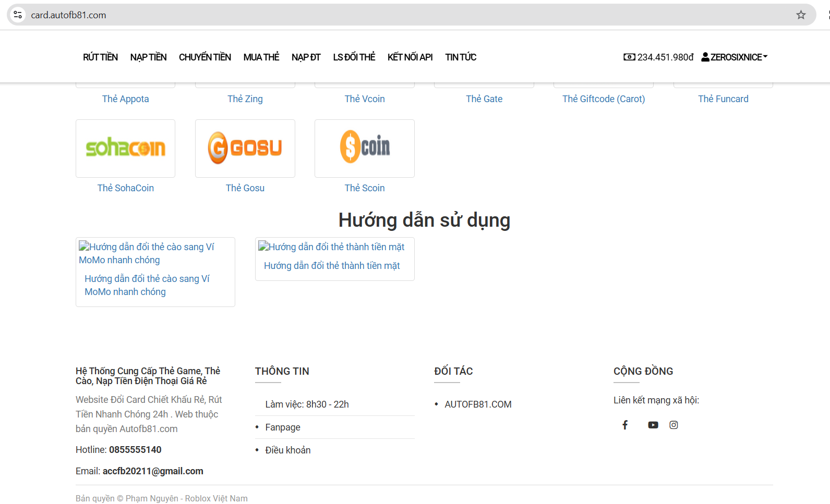Image resolution: width=830 pixels, height=504 pixels.
Task: Select the Scoin card logo
Action: [365, 149]
